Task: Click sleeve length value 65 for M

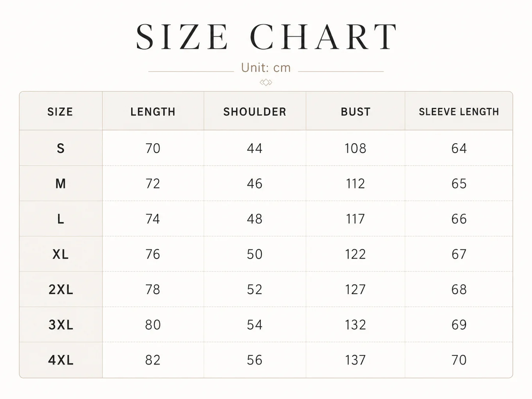Action: pos(459,184)
